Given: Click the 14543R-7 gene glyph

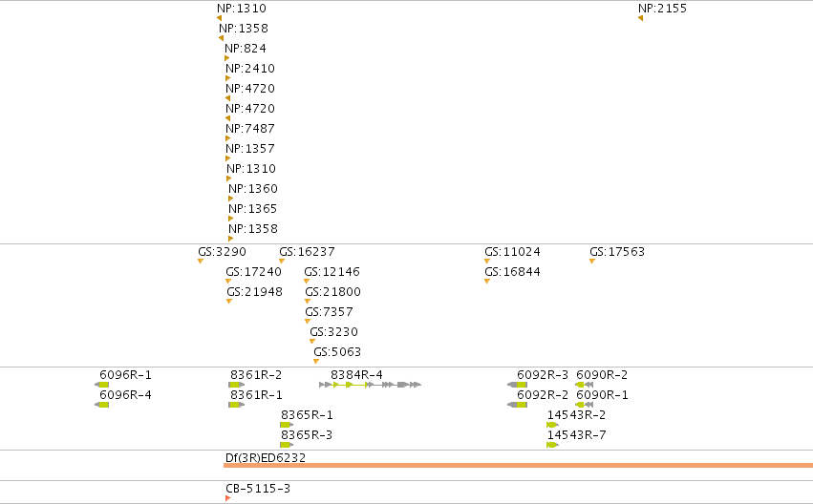Looking at the screenshot, I should [x=553, y=446].
